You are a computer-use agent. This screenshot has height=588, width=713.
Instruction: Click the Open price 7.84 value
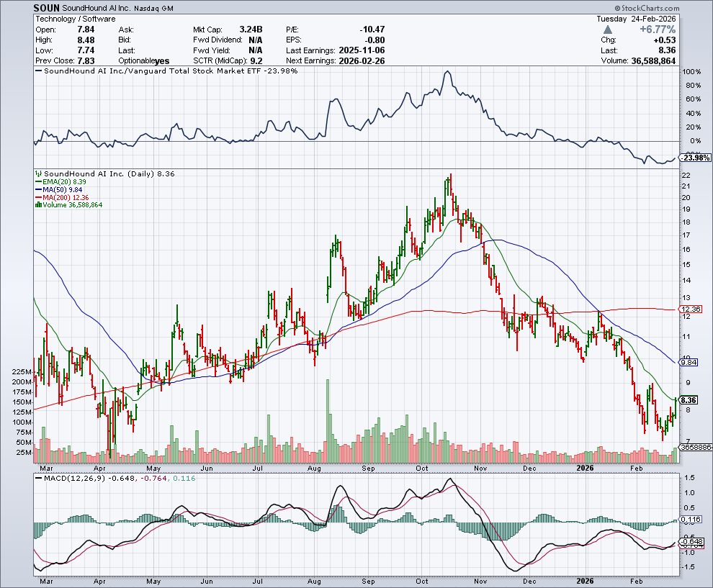pyautogui.click(x=86, y=29)
